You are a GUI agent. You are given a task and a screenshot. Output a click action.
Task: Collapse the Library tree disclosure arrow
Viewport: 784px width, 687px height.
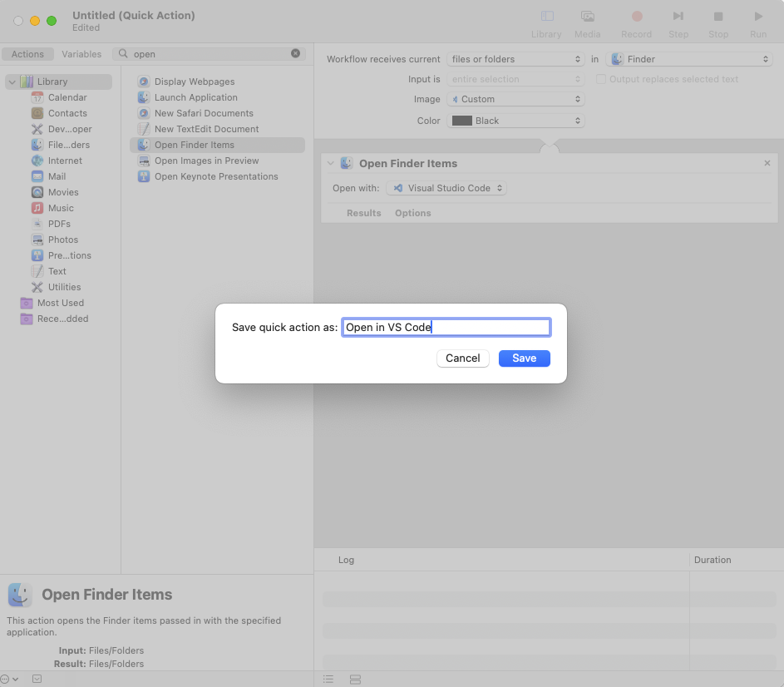[12, 82]
